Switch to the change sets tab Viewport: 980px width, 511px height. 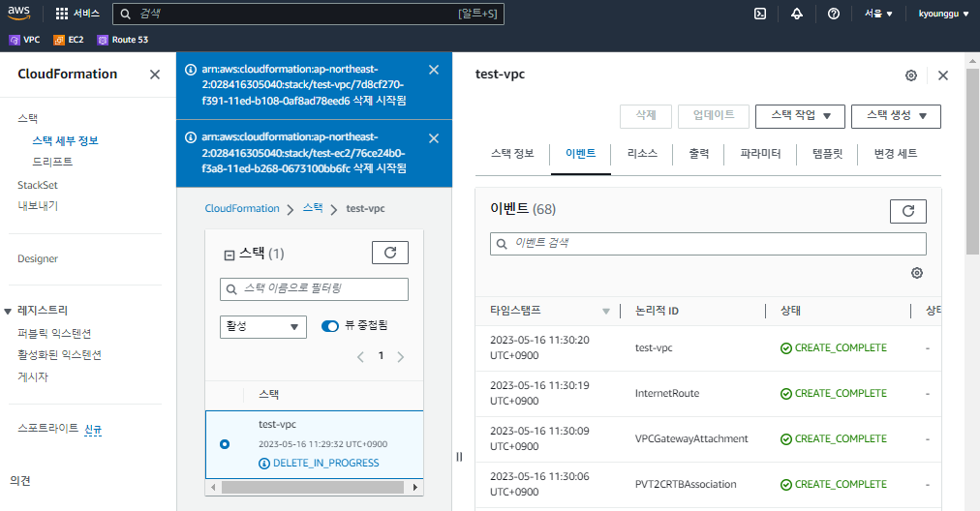click(895, 154)
